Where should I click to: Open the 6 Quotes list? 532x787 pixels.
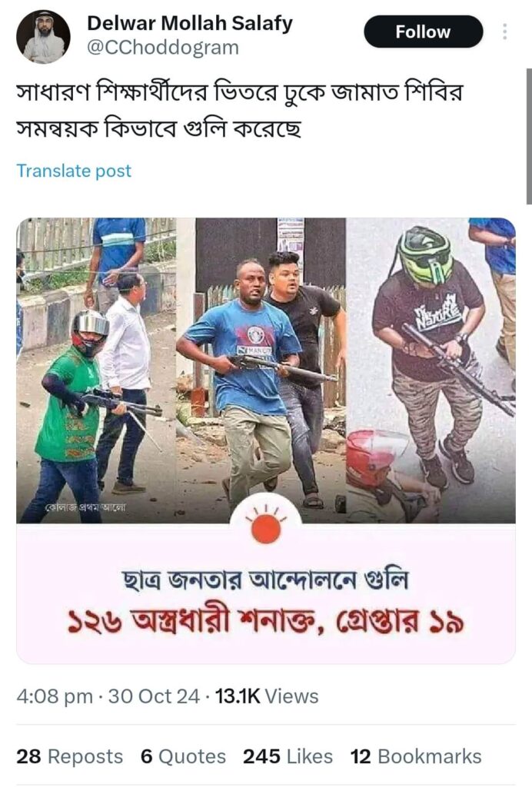183,756
